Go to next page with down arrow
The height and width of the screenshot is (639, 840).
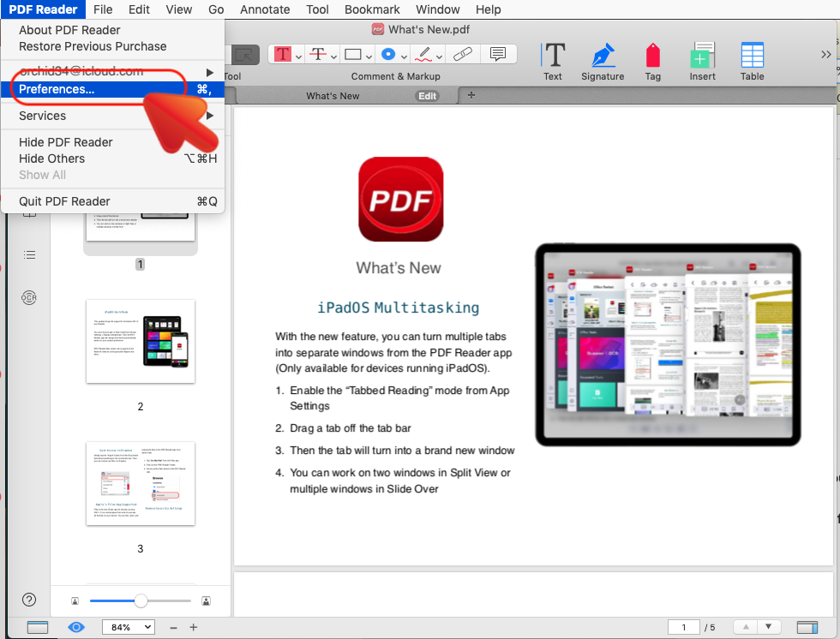(x=769, y=627)
